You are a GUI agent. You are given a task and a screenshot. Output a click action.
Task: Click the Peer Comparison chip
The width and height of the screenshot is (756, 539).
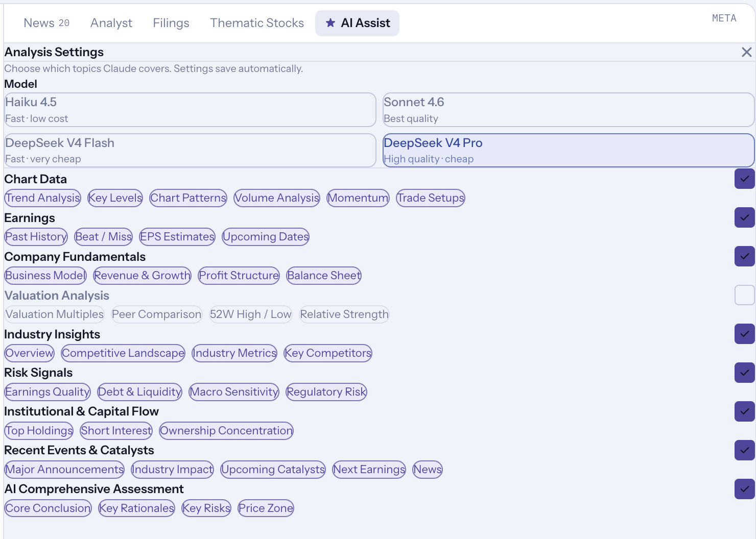click(x=157, y=314)
